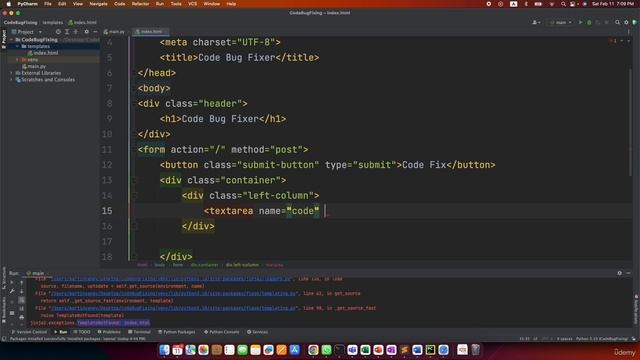Click the user account icon in toolbar
Image resolution: width=640 pixels, height=360 pixels.
point(536,22)
